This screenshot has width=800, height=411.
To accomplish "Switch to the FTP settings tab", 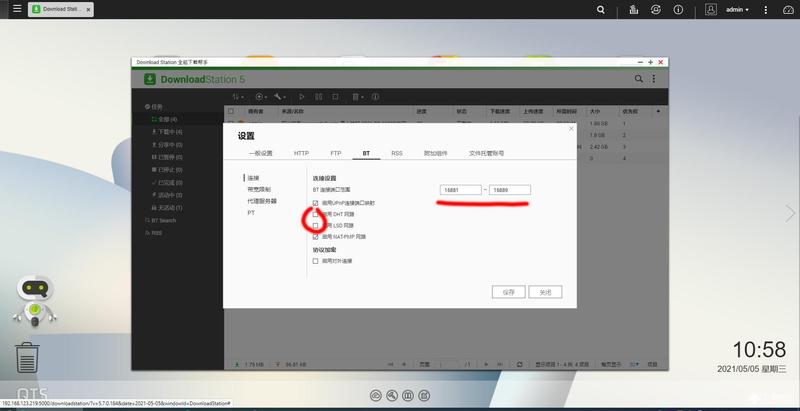I will click(x=335, y=153).
